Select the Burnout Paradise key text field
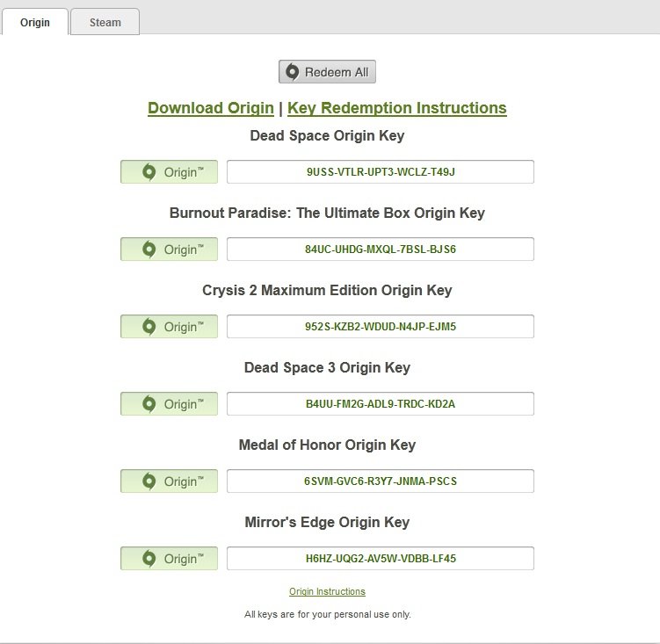The image size is (660, 644). click(380, 250)
